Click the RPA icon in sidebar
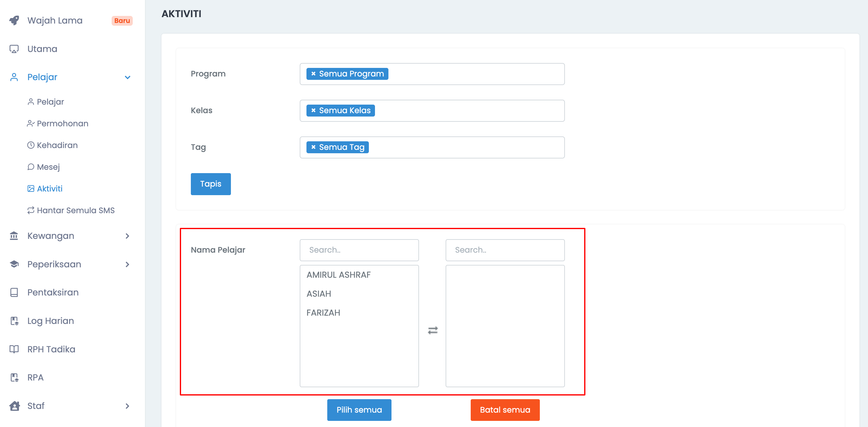868x427 pixels. coord(14,377)
